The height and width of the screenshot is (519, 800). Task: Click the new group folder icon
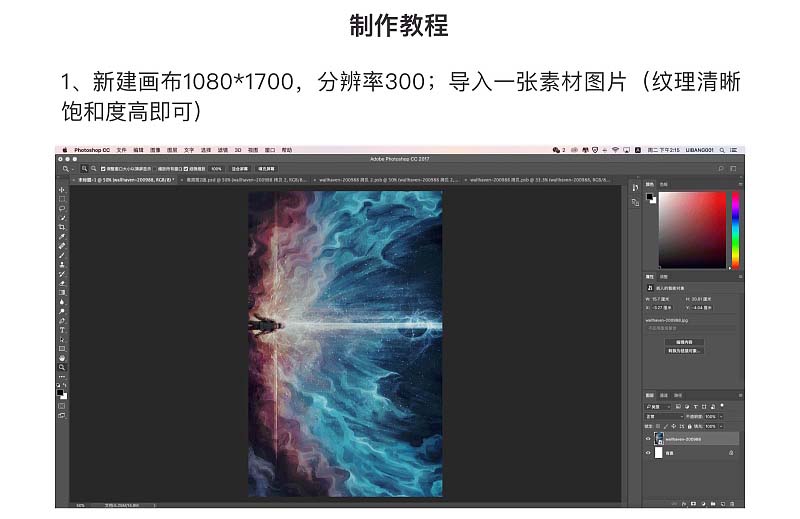tap(713, 504)
